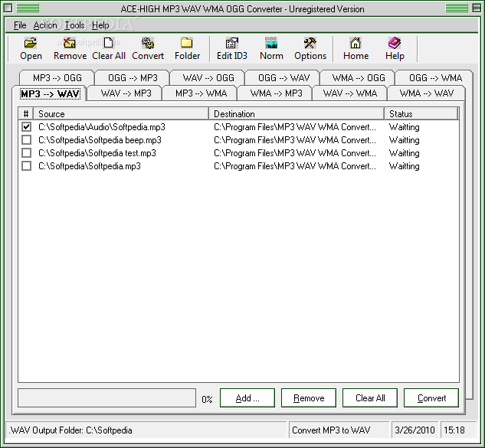Open the Action menu

(45, 25)
